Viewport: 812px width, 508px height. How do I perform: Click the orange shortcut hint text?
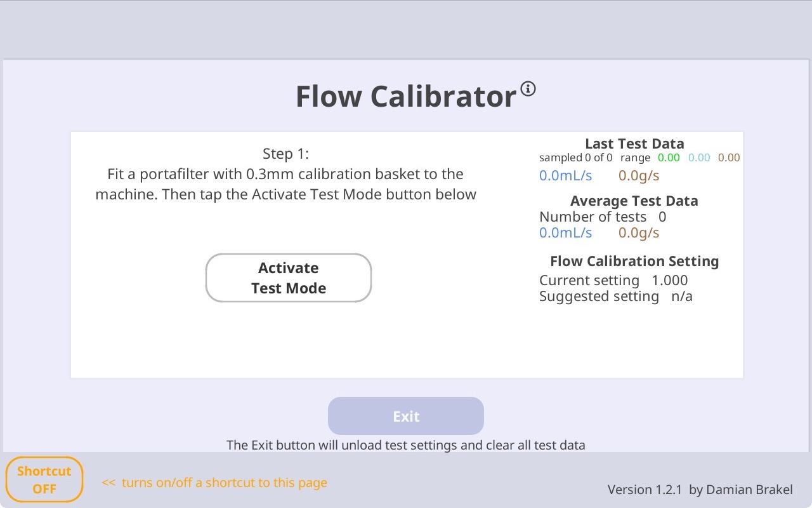point(214,483)
